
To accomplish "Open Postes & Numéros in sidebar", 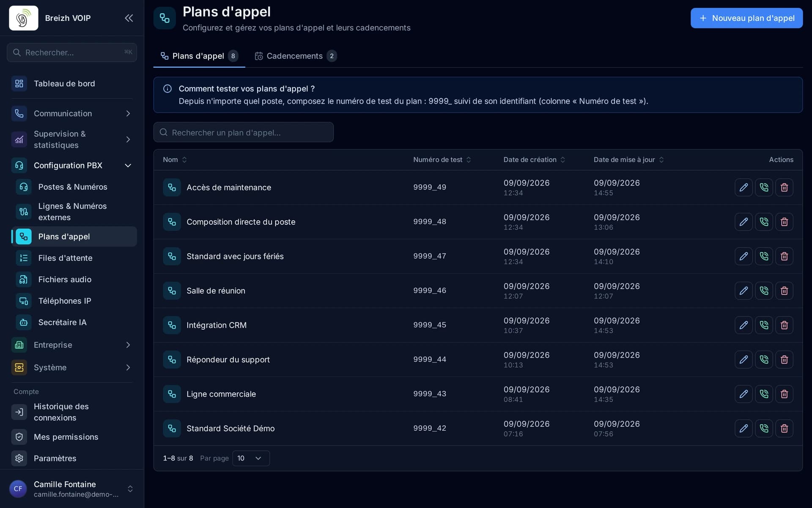I will 74,187.
